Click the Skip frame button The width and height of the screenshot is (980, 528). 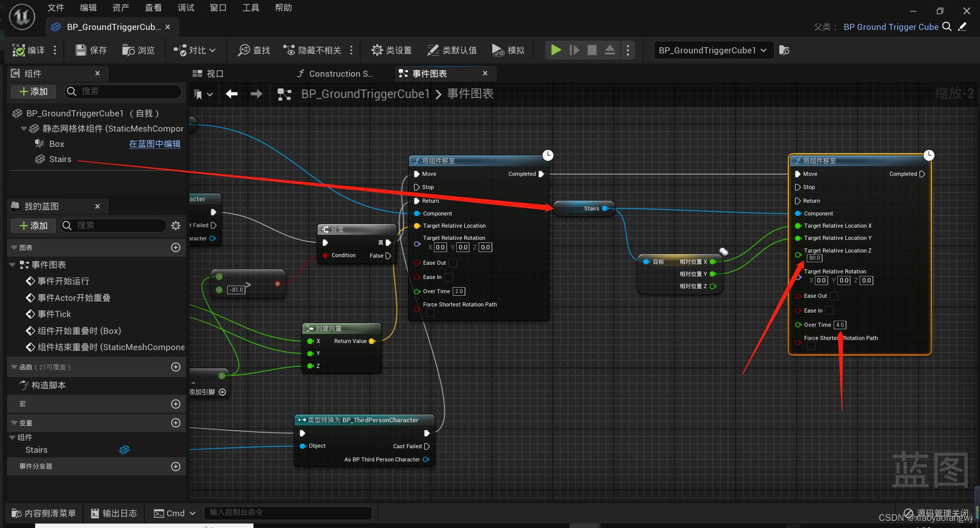click(x=574, y=50)
